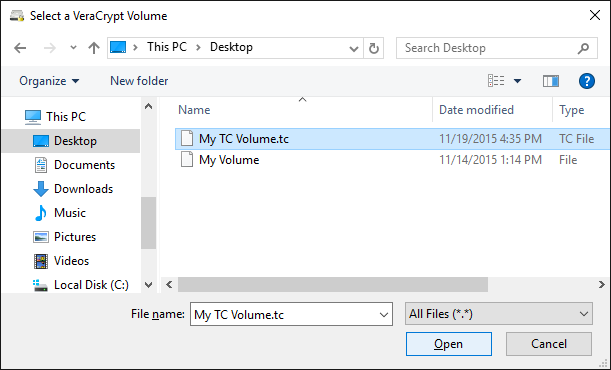Screen dimensions: 611x370
Task: Click the Cancel button
Action: click(x=549, y=344)
